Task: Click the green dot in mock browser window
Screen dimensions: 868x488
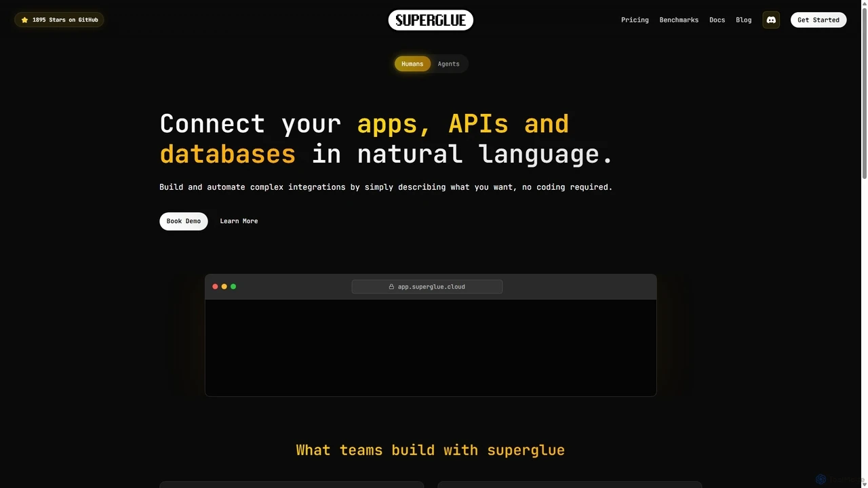Action: (233, 287)
